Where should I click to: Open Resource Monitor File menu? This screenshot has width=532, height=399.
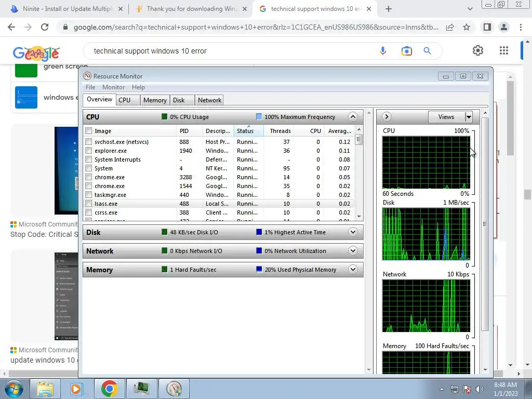point(90,87)
